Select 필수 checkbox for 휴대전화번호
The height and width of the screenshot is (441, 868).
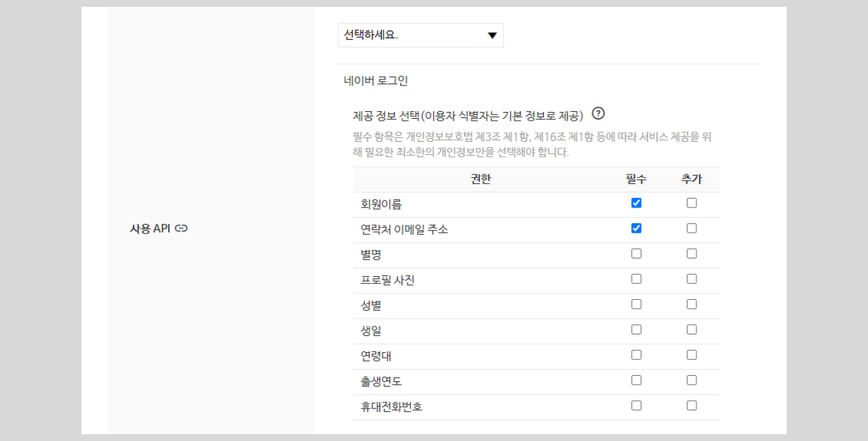[636, 406]
